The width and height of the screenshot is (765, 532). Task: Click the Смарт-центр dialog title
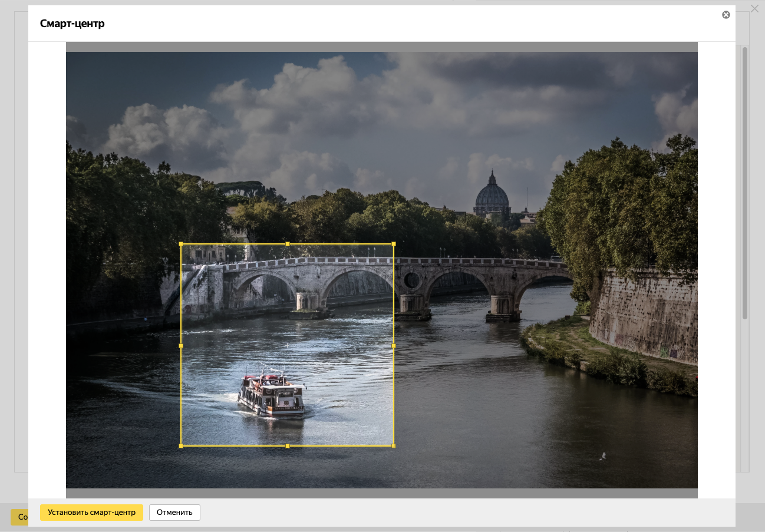coord(72,24)
